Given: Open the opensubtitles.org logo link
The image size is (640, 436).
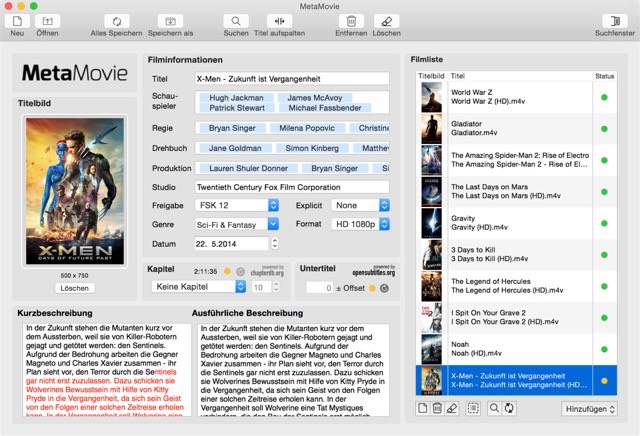Looking at the screenshot, I should [x=374, y=271].
